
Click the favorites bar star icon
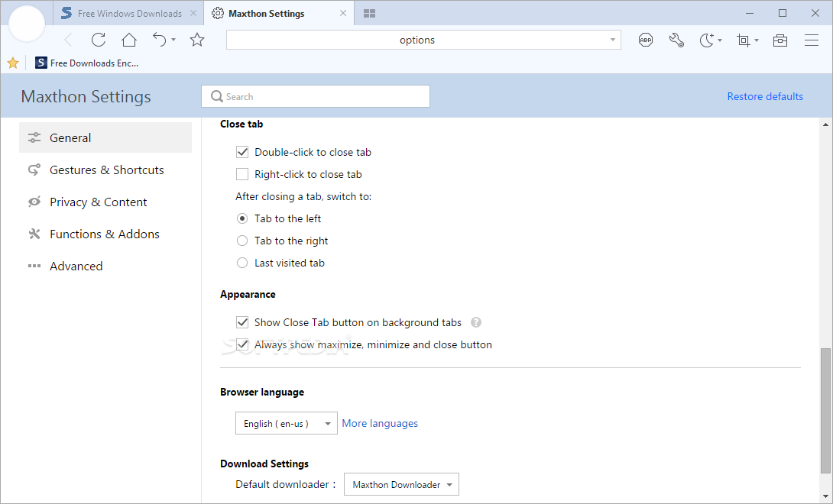[x=13, y=63]
